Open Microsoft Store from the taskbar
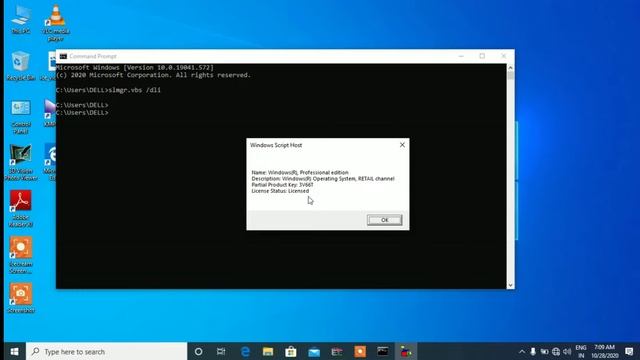 pos(291,351)
